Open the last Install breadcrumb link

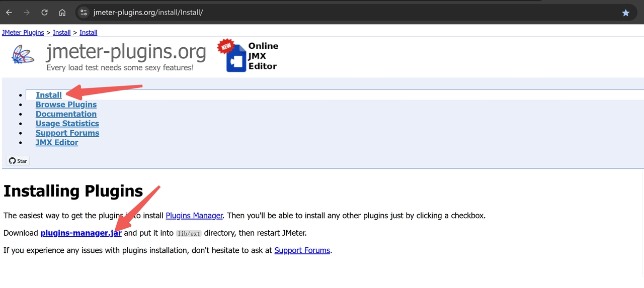click(89, 33)
